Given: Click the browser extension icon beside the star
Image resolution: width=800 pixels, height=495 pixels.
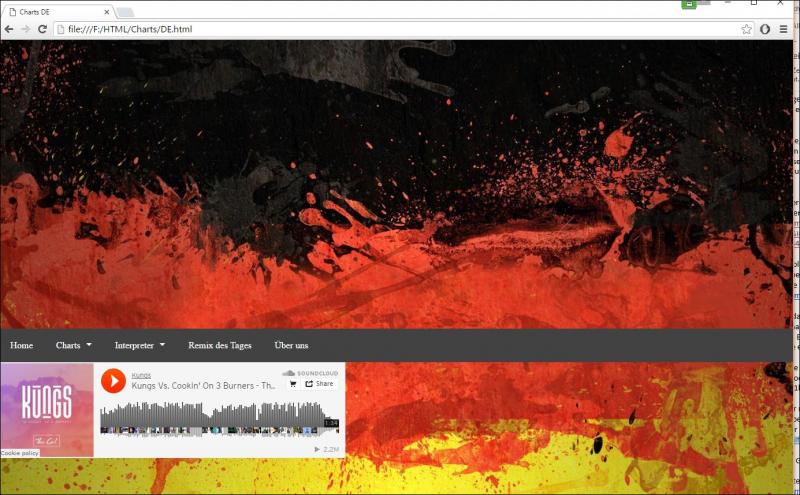Looking at the screenshot, I should (x=765, y=29).
